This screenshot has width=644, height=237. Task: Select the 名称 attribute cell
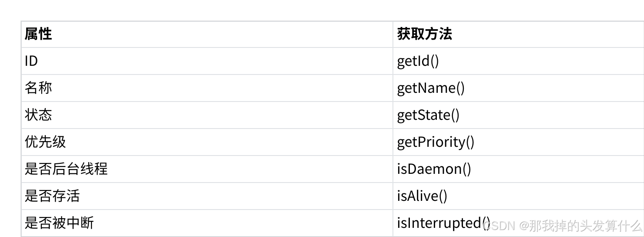(207, 88)
